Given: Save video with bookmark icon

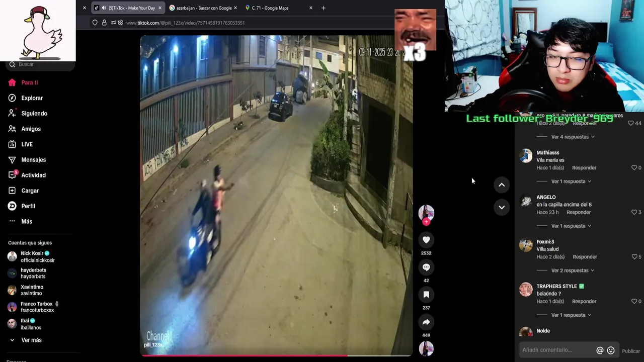Looking at the screenshot, I should (x=426, y=295).
